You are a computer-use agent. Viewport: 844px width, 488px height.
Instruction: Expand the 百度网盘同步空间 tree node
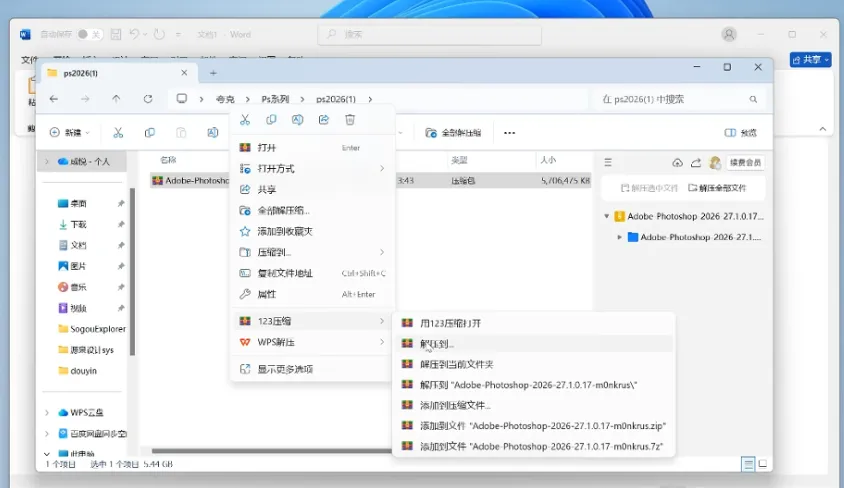coord(47,434)
